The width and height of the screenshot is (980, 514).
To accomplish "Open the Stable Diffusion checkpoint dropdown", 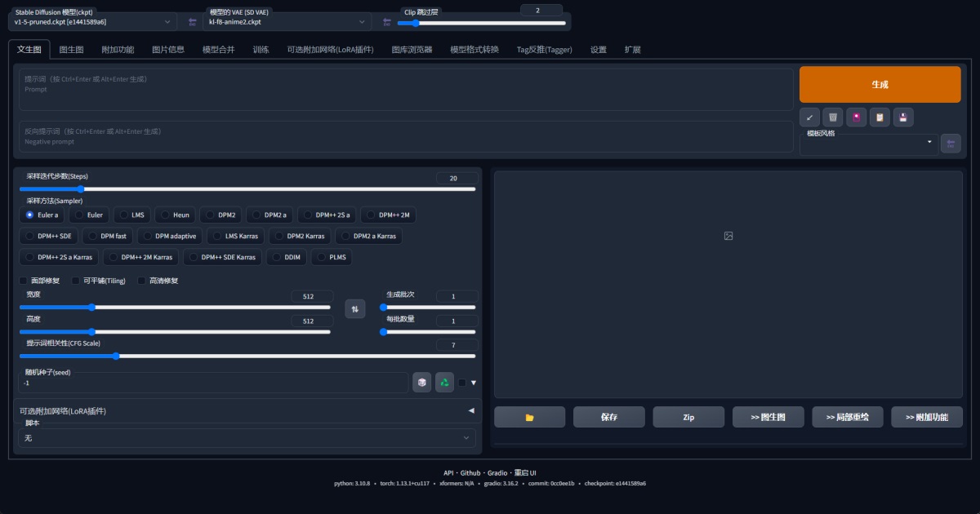I will coord(93,22).
